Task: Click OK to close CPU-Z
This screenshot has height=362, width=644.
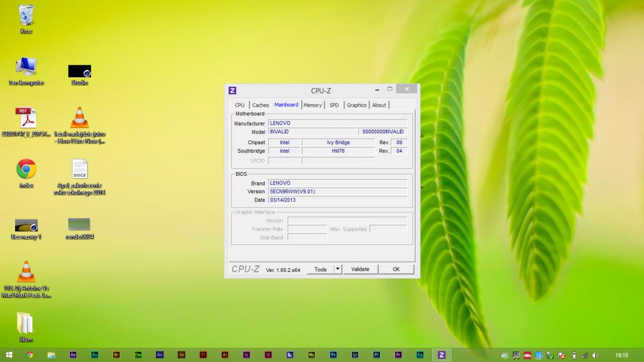Action: [396, 269]
